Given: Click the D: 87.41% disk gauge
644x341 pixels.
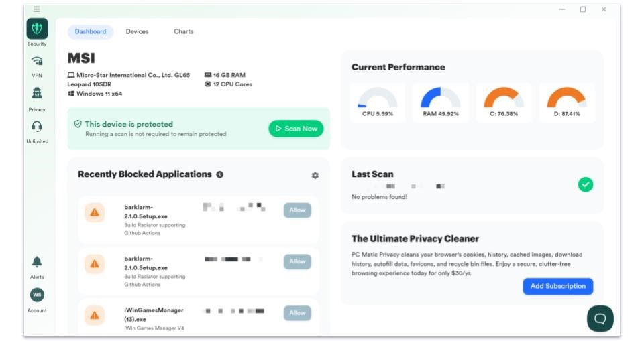Looking at the screenshot, I should 567,103.
